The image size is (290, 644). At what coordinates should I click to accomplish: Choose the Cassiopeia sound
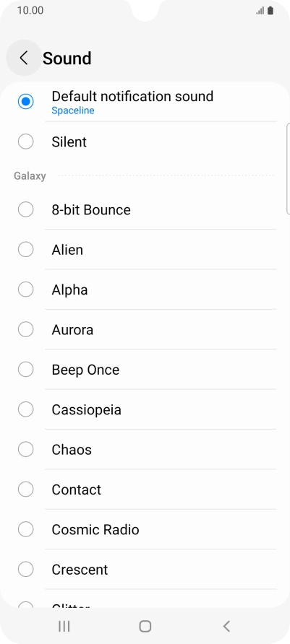(x=25, y=409)
